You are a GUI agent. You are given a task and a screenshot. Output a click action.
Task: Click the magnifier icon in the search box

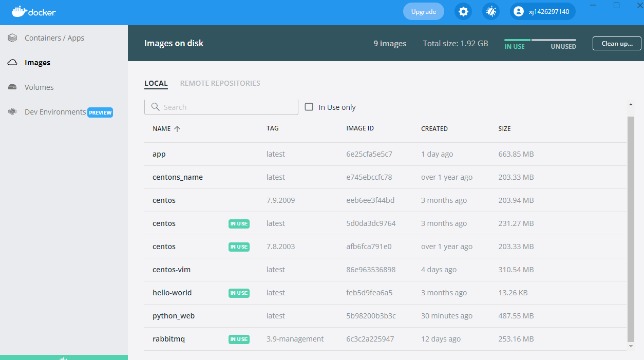[156, 107]
